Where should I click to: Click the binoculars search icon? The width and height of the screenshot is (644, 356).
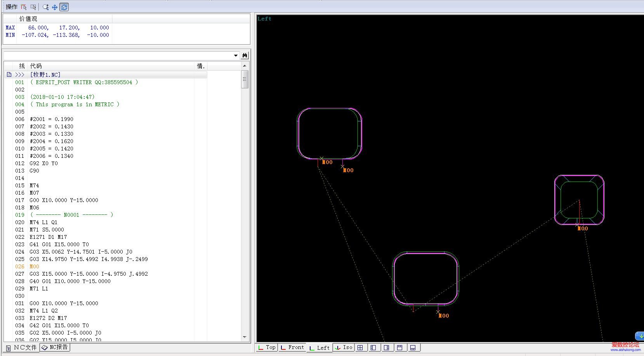(245, 55)
